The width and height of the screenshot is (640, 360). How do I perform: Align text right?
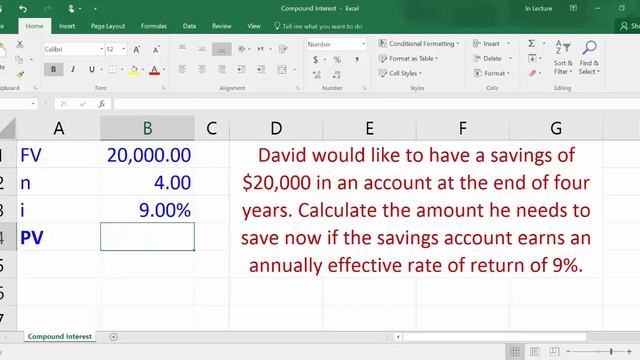click(222, 69)
